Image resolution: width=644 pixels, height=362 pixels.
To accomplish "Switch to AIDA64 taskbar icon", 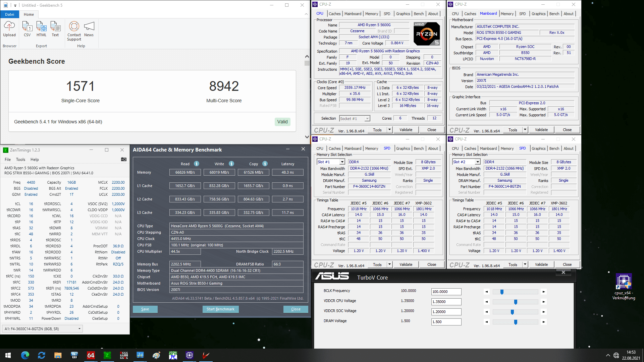I will [91, 355].
